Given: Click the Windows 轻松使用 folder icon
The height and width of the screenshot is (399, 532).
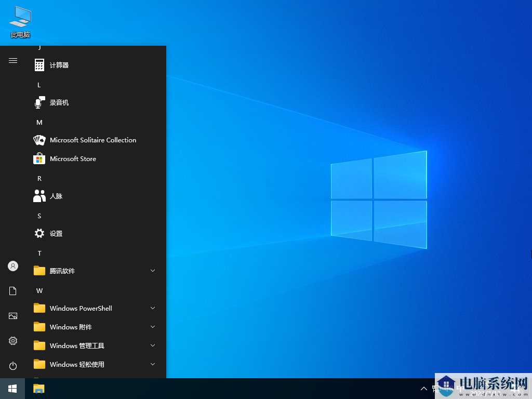Looking at the screenshot, I should point(39,364).
